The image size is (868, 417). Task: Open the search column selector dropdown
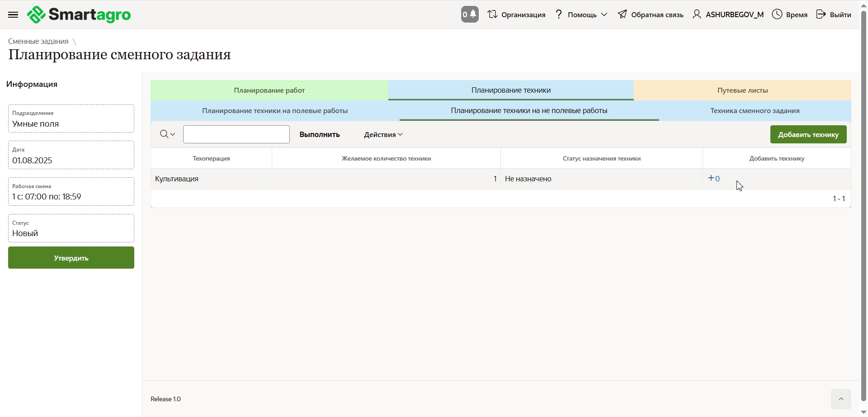167,134
